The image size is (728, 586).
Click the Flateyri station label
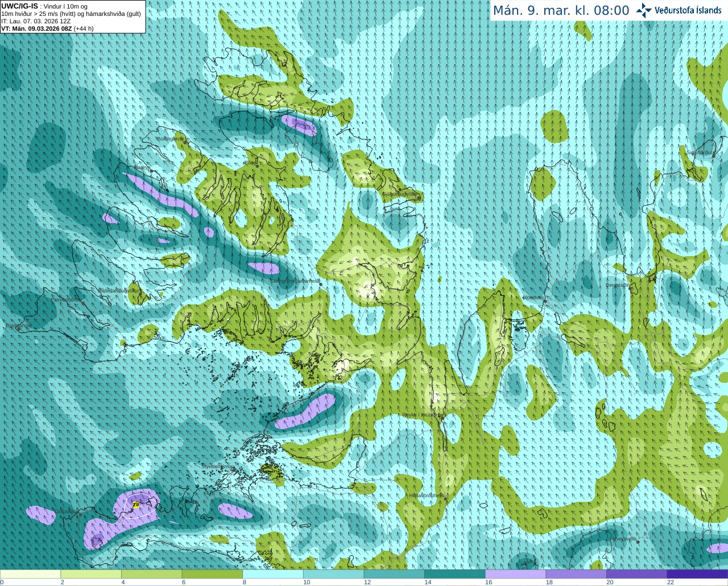click(x=142, y=167)
